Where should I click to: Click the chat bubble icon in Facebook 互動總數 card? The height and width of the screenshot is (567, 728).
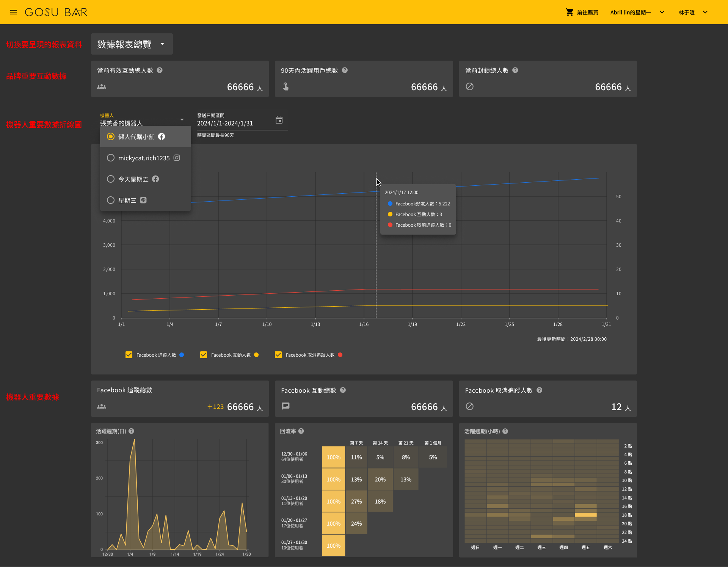[x=286, y=406]
